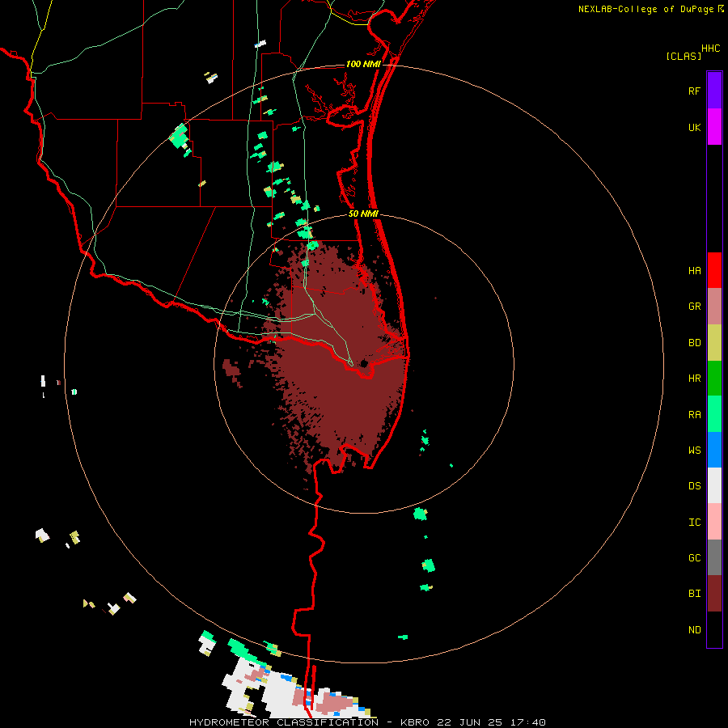Click the HA legend label
728x728 pixels.
click(x=694, y=270)
